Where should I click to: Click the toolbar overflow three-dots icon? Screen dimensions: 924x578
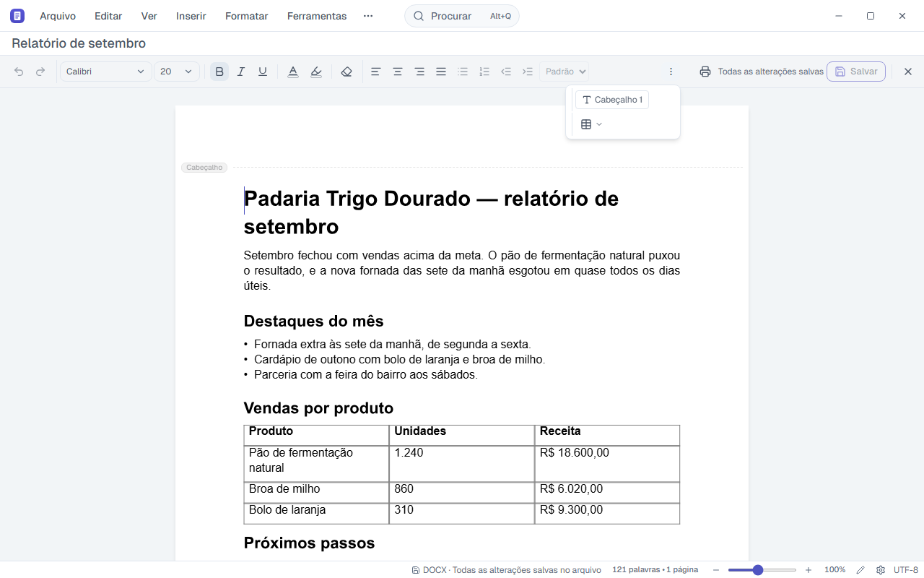(671, 72)
